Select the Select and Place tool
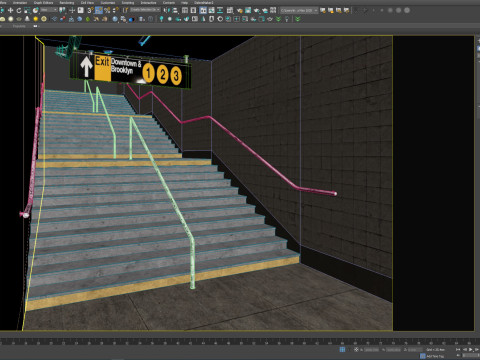480x360 pixels. 35,10
